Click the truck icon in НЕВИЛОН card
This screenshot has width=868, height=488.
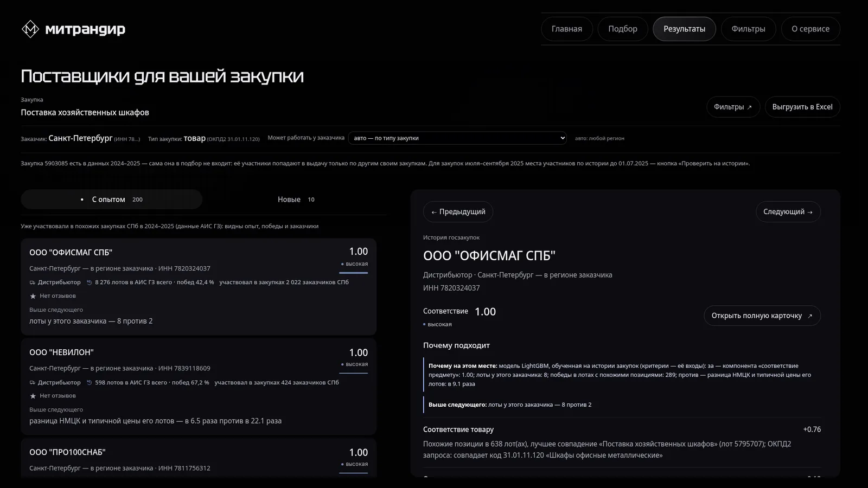tap(33, 383)
